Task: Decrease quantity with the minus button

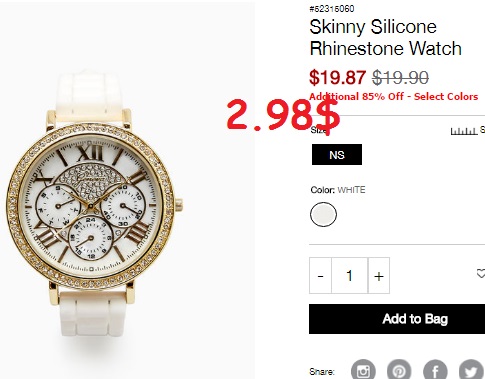Action: click(x=320, y=276)
